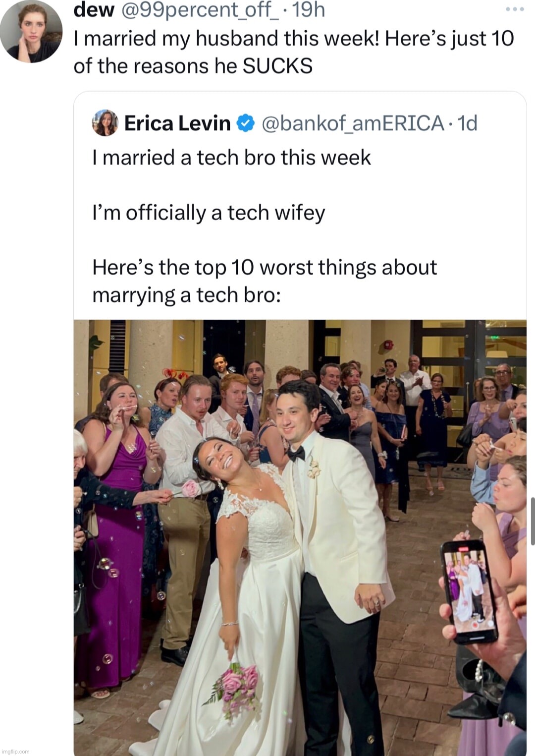535x756 pixels.
Task: Click the "of the reasons he SUCKS" line
Action: point(193,66)
